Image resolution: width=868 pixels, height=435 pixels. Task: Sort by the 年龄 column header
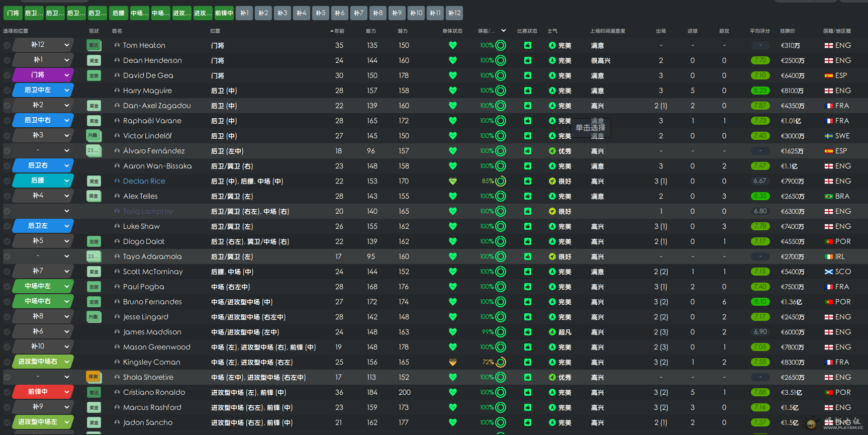click(x=338, y=31)
